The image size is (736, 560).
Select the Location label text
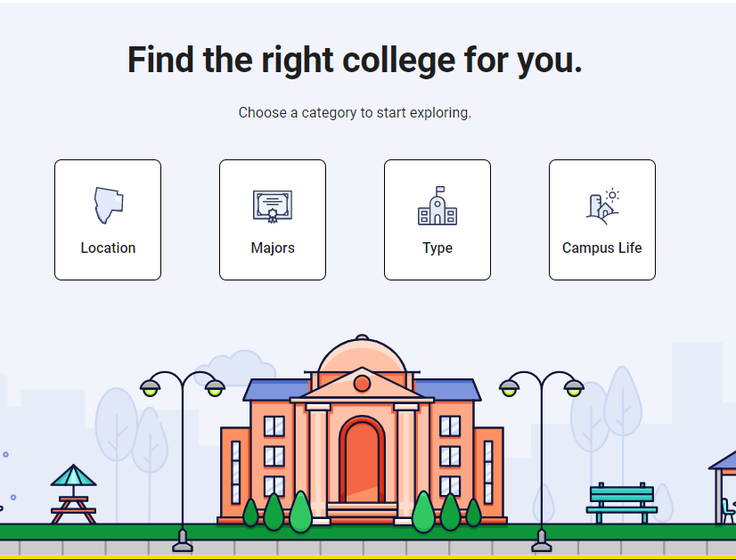click(x=108, y=248)
